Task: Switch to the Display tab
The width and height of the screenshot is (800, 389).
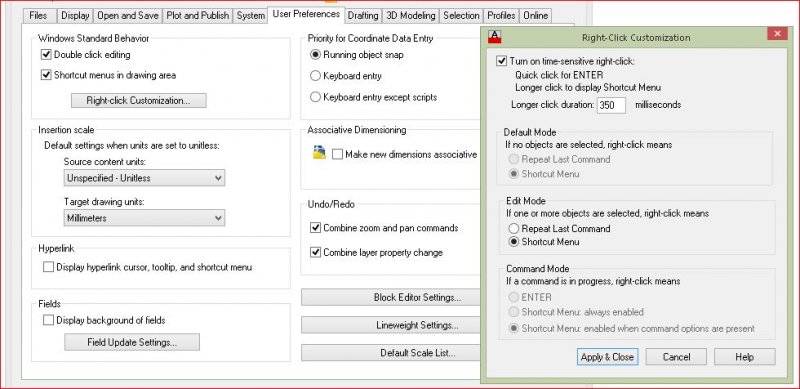Action: point(75,15)
